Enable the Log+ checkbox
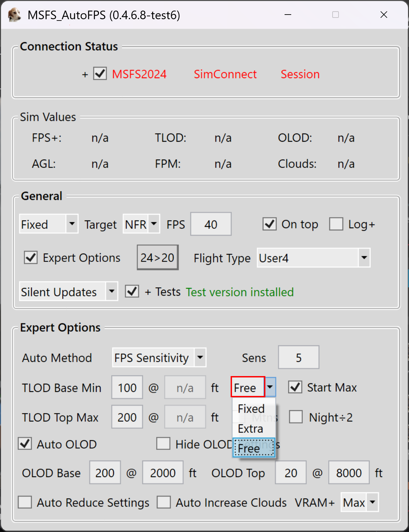409x532 pixels. pyautogui.click(x=336, y=224)
